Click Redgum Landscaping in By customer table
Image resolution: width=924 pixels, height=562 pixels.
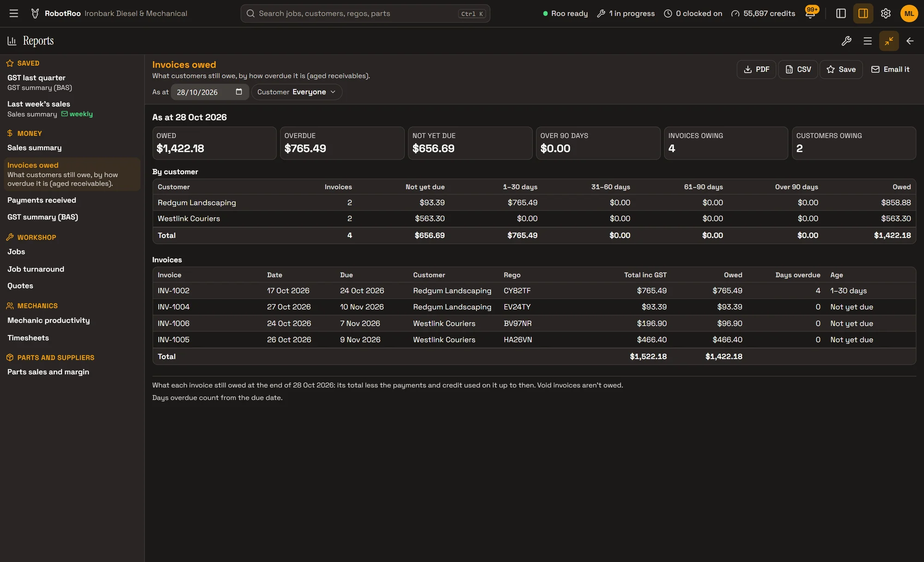coord(196,202)
